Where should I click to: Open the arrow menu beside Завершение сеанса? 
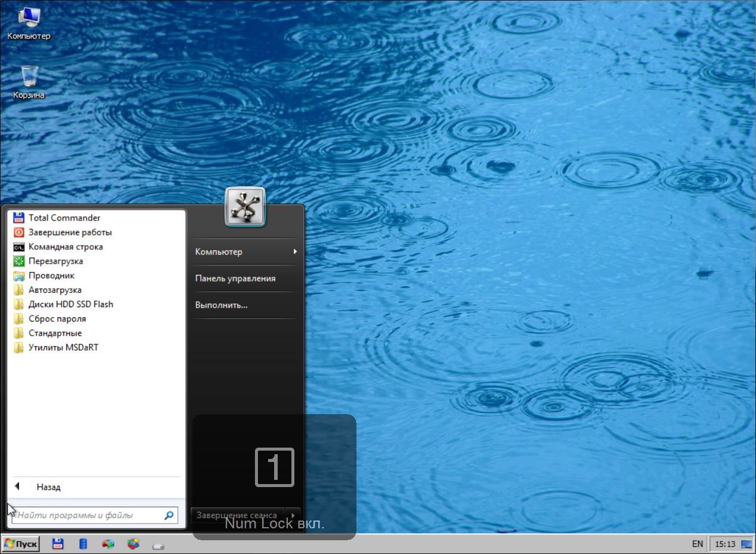pos(293,515)
